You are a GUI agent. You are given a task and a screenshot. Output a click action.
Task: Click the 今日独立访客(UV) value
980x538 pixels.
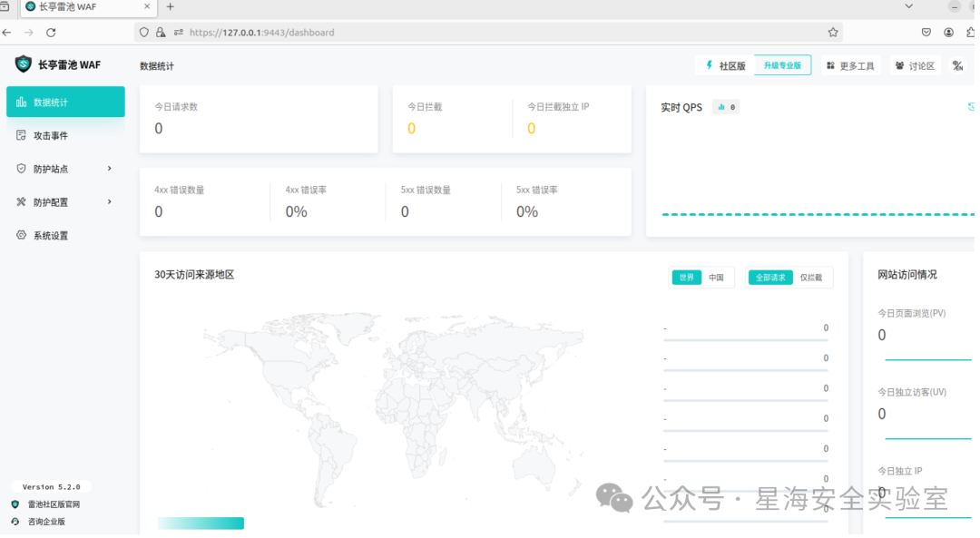point(882,415)
